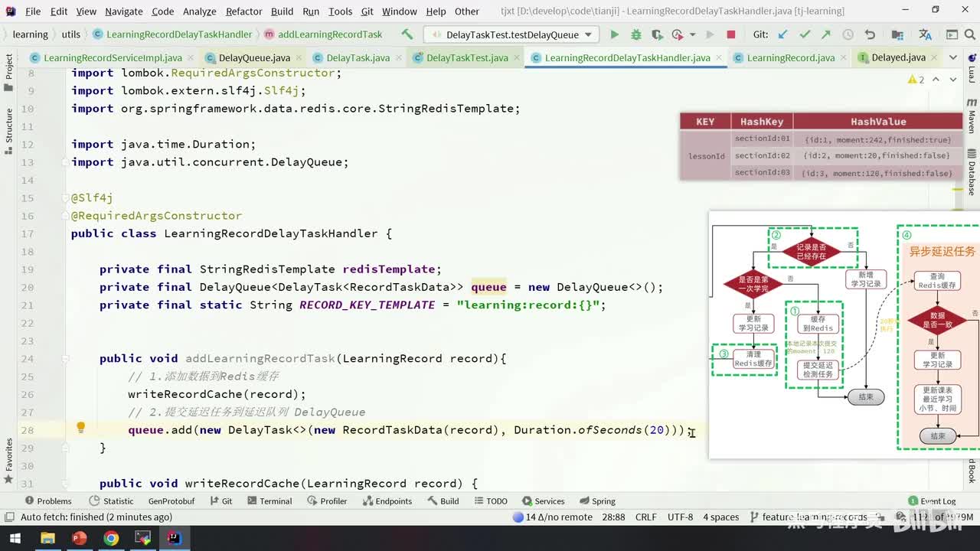Click the tool windows quick access icon
Viewport: 980px width, 551px height.
tap(9, 517)
